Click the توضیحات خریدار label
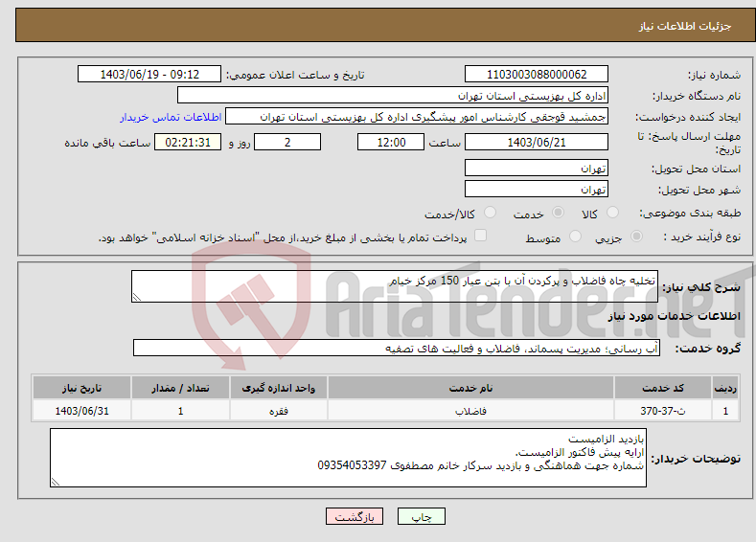Image resolution: width=756 pixels, height=542 pixels. (x=696, y=458)
